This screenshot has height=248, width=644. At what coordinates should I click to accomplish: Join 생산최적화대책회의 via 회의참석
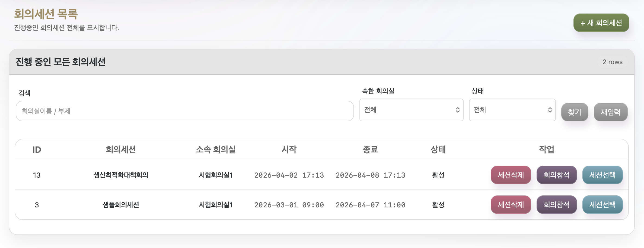point(556,175)
